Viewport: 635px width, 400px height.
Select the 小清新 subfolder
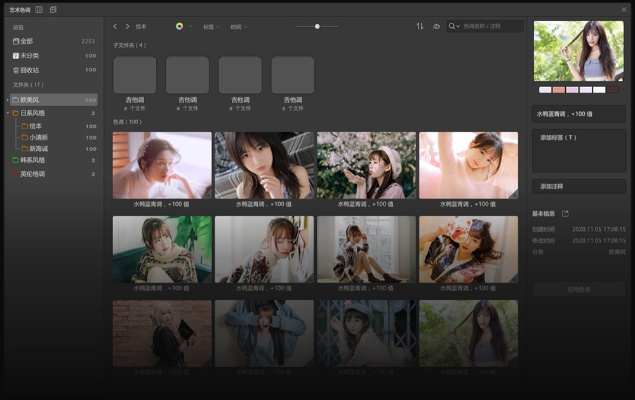click(x=38, y=137)
